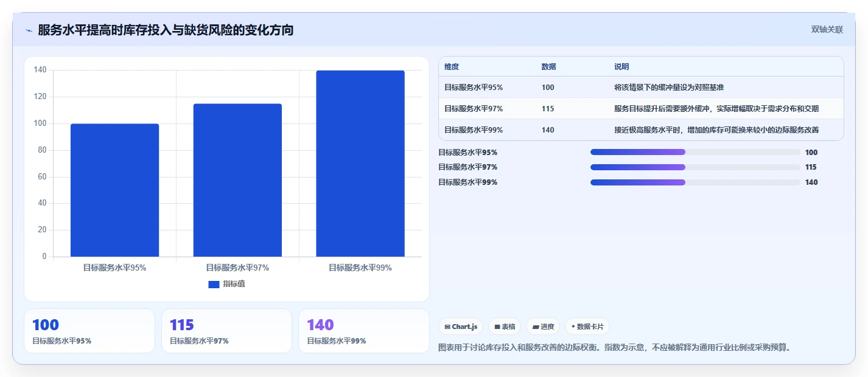The height and width of the screenshot is (377, 868).
Task: Click the 数据 column header
Action: (548, 67)
